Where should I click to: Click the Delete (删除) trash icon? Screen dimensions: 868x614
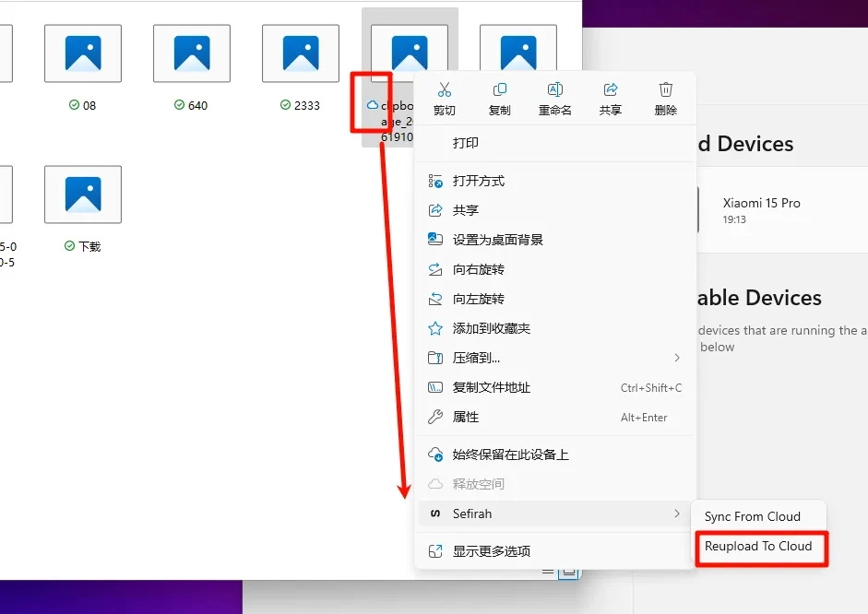click(x=665, y=90)
